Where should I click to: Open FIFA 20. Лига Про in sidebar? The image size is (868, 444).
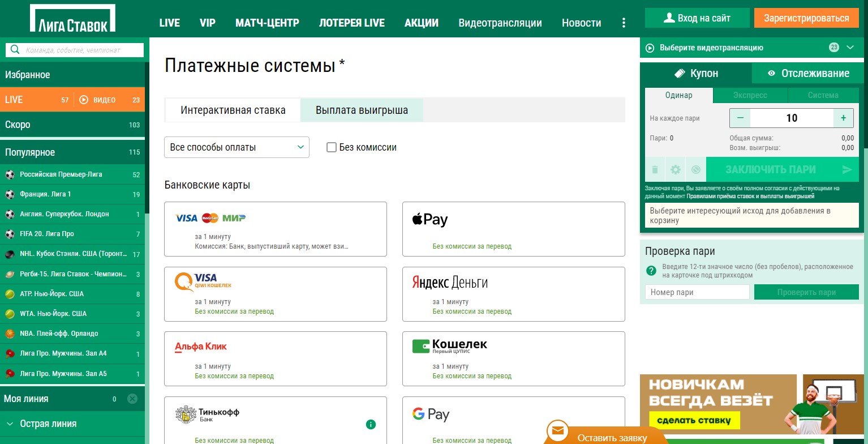[72, 234]
